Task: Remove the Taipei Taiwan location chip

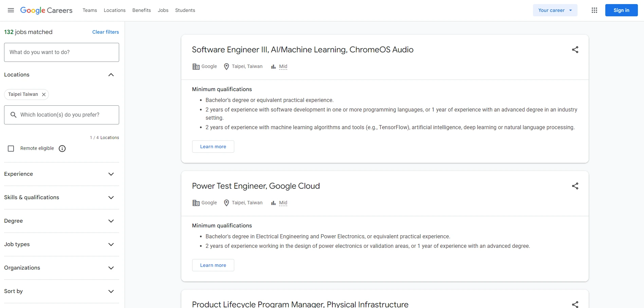Action: click(44, 95)
